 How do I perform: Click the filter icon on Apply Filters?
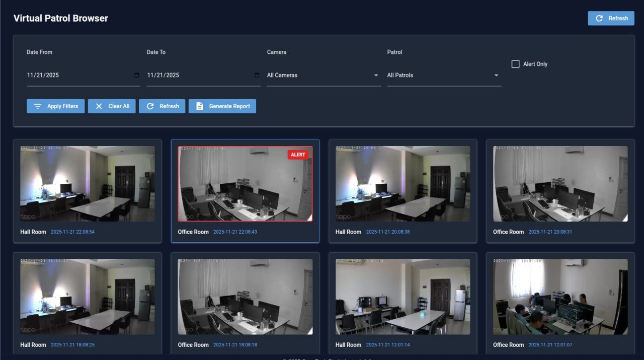tap(38, 106)
